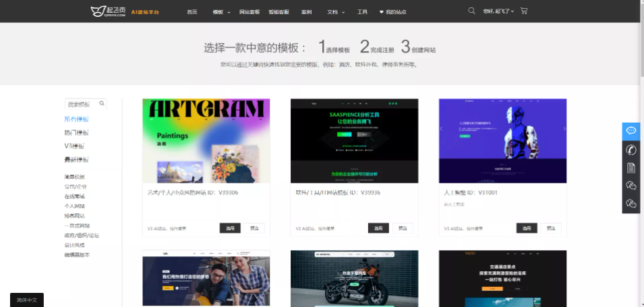Filter by 一页式网站 in the sidebar
This screenshot has height=307, width=644.
click(78, 225)
